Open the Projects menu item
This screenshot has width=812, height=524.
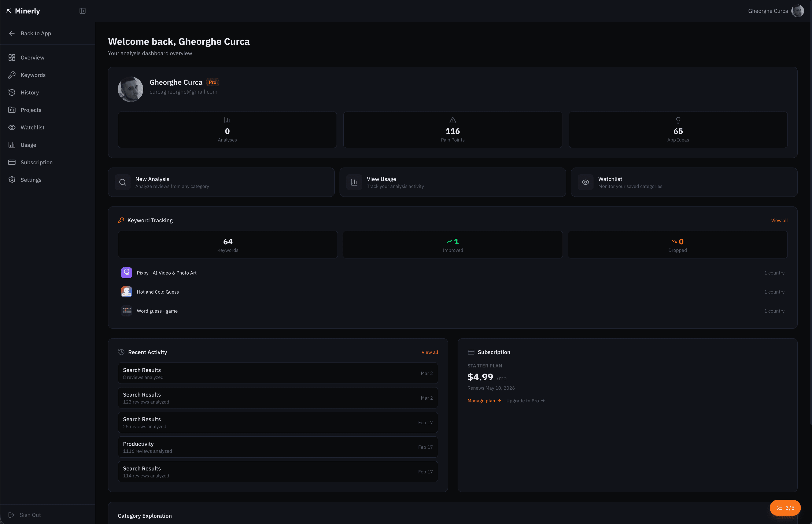coord(48,110)
